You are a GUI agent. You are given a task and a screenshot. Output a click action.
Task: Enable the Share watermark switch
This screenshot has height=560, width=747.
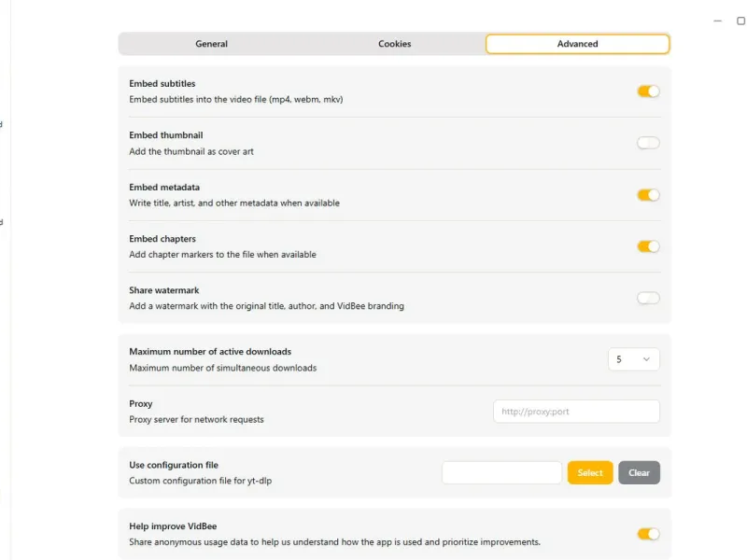tap(648, 298)
